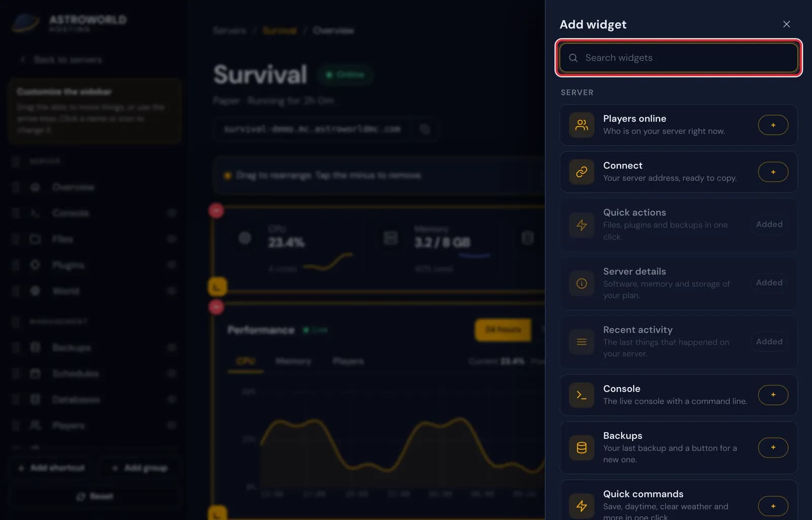Viewport: 812px width, 520px height.
Task: Click the Console terminal prompt icon
Action: click(x=582, y=395)
